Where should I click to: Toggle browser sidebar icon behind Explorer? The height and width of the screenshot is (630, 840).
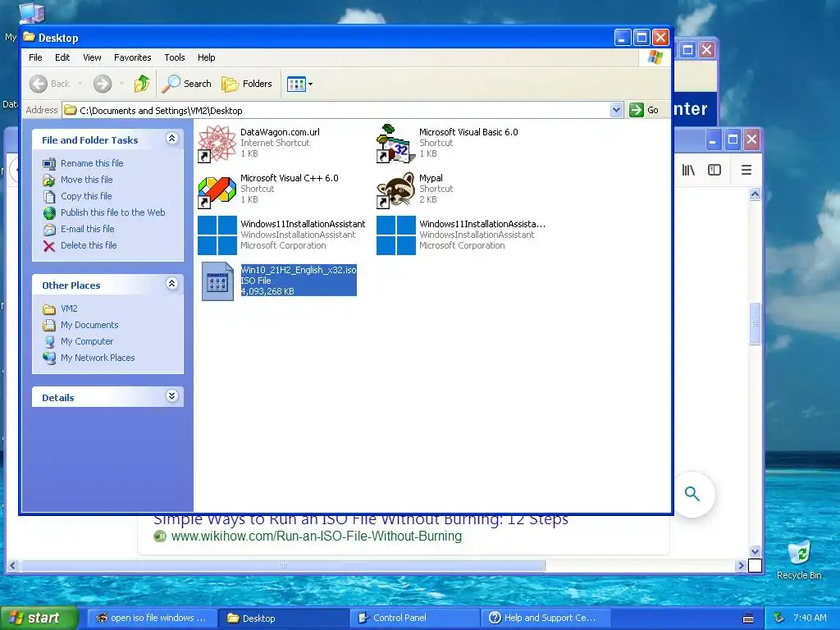pos(714,171)
